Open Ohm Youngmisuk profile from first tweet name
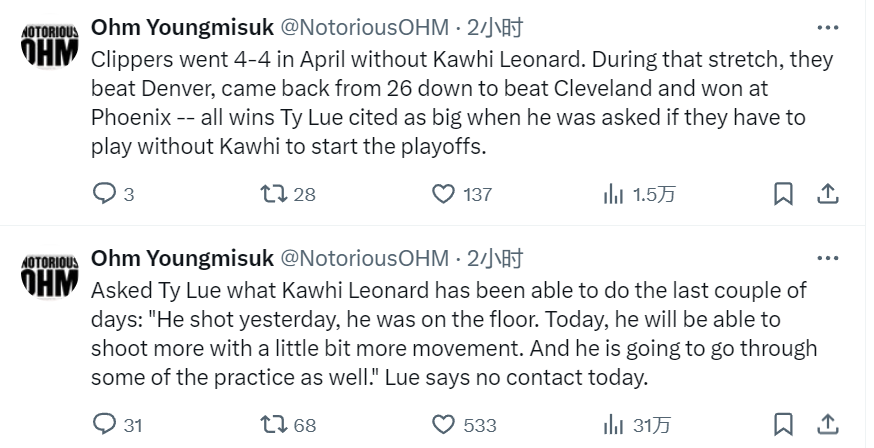The image size is (874, 448). 182,27
